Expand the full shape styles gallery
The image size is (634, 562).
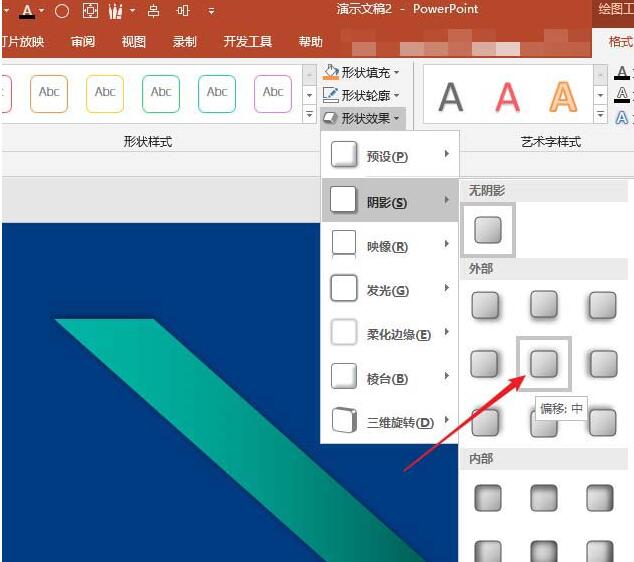pos(309,114)
